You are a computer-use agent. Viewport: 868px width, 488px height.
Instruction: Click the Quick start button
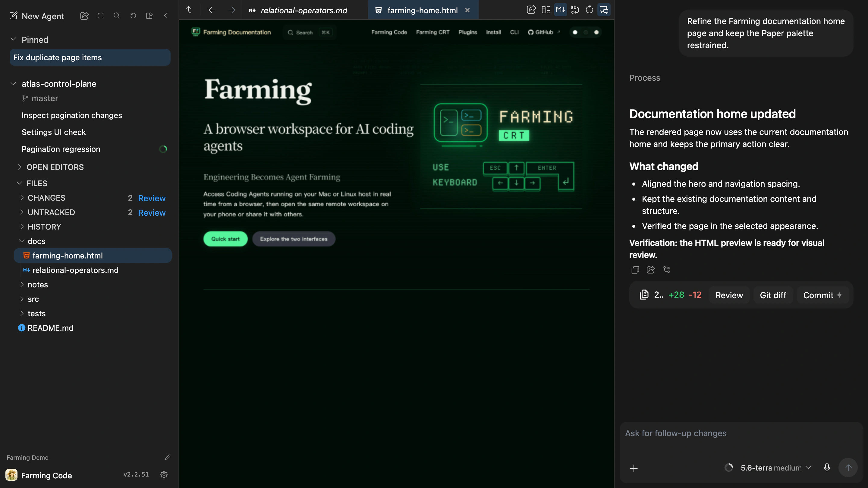coord(225,239)
